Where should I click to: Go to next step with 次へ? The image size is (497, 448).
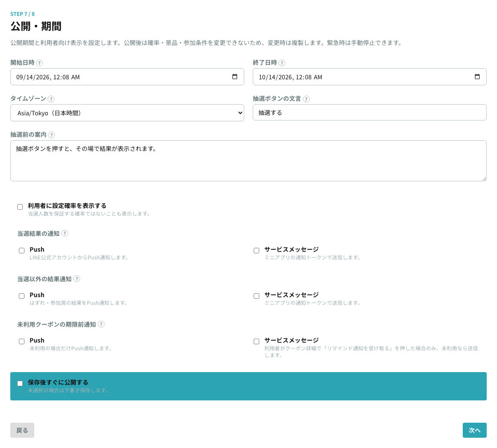click(x=474, y=430)
